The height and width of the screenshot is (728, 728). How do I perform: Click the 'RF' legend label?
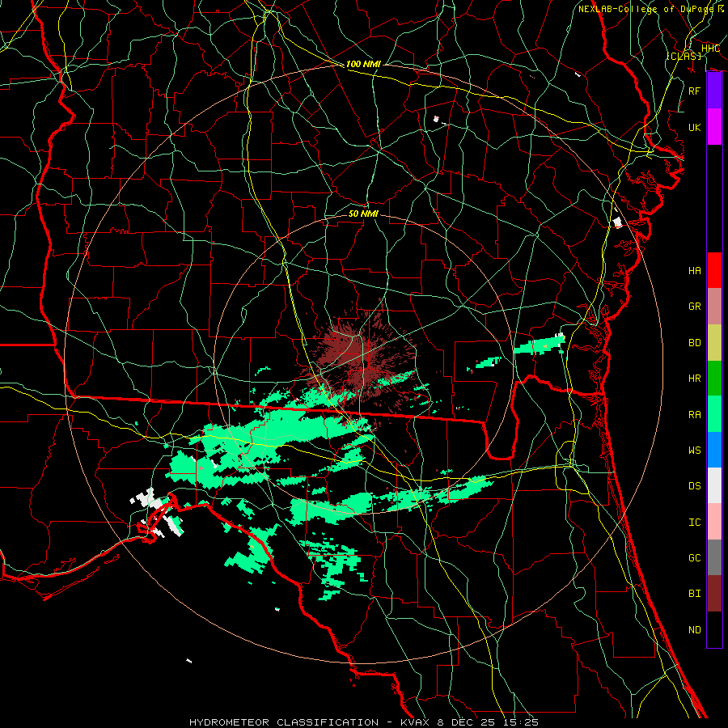pyautogui.click(x=694, y=91)
